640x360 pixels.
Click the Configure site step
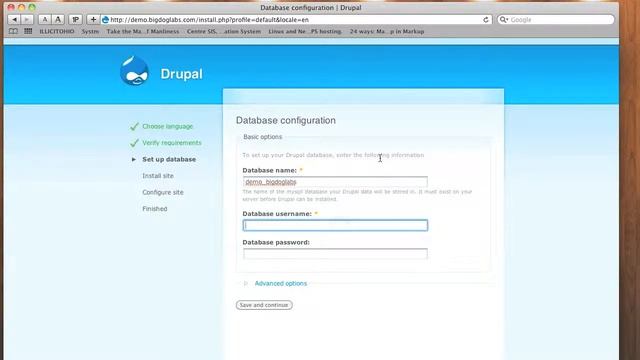[x=163, y=192]
